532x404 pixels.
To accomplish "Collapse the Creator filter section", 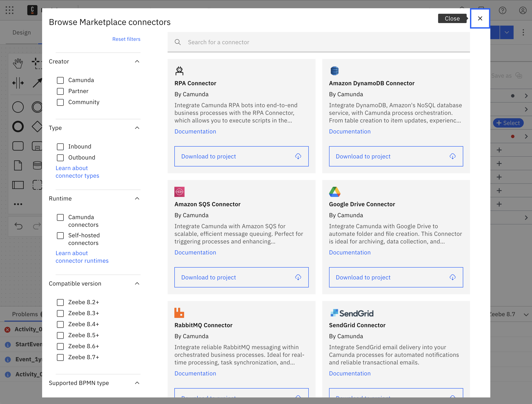I will tap(137, 61).
